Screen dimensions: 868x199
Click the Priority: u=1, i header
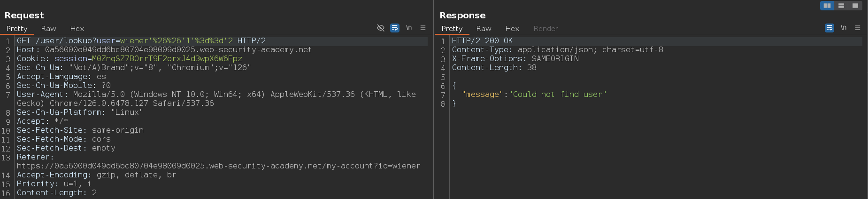click(x=54, y=184)
